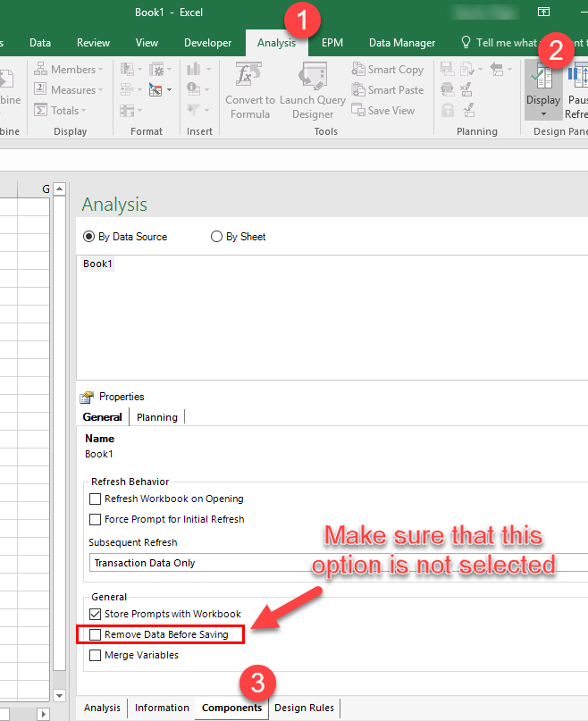Switch to the Developer tab

pos(207,43)
